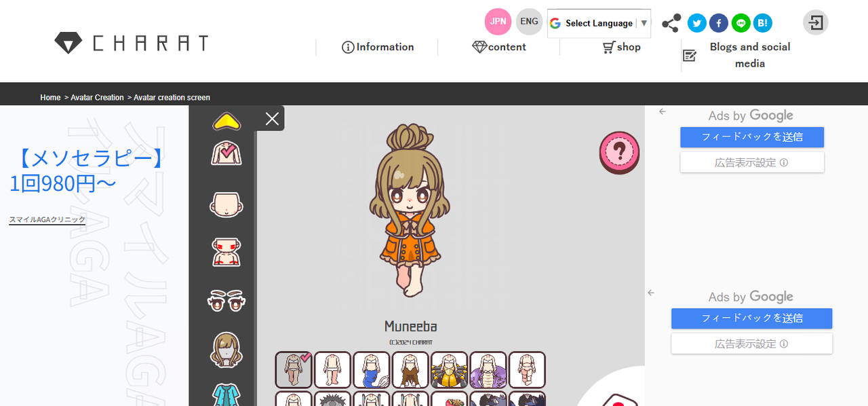
Task: Click the Muneeba avatar name
Action: click(410, 327)
